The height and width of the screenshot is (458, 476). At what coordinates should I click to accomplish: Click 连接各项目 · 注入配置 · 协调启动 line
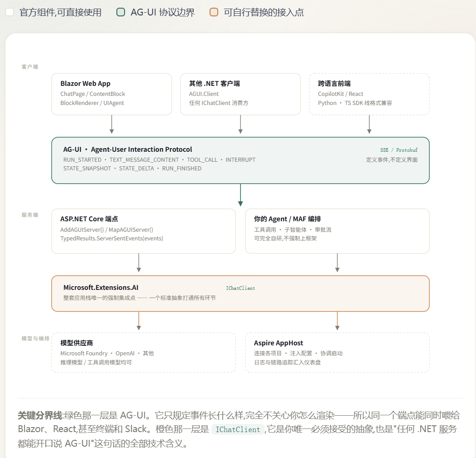[298, 353]
